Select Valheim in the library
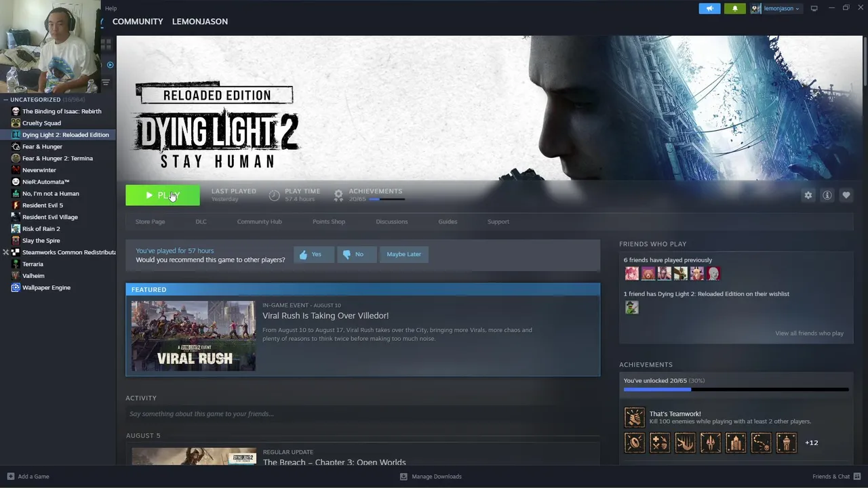 coord(33,276)
